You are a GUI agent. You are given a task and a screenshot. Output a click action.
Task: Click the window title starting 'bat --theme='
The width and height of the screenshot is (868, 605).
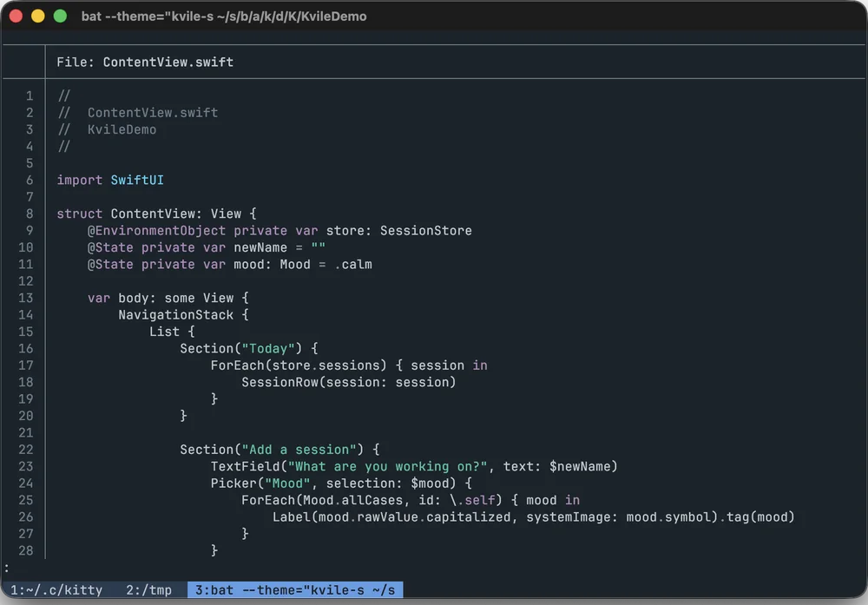click(224, 16)
